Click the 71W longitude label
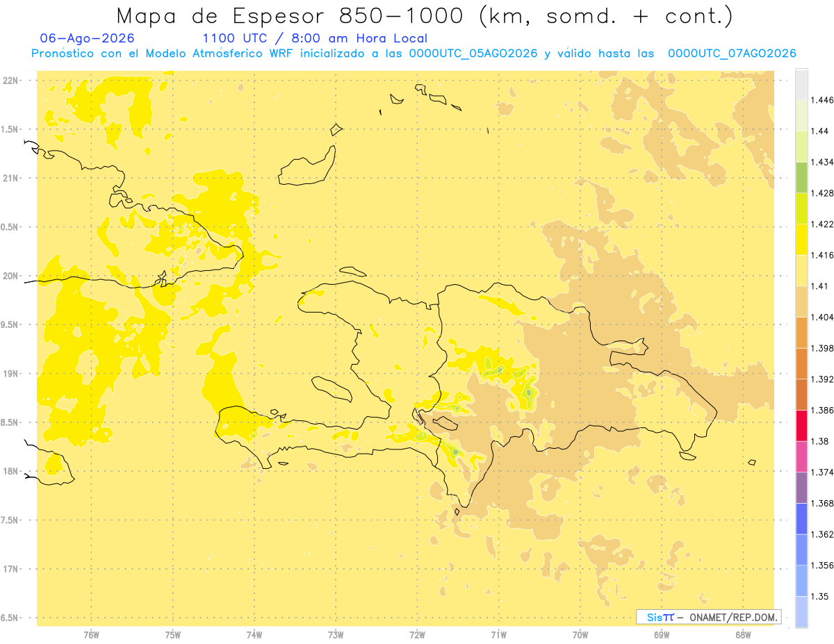The image size is (834, 644). [x=498, y=634]
